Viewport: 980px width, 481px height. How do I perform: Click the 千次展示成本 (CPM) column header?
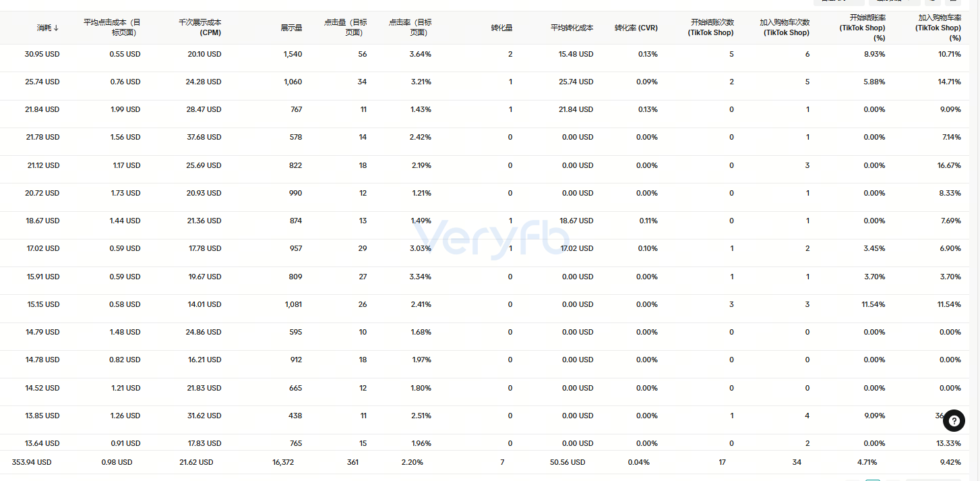(x=200, y=28)
